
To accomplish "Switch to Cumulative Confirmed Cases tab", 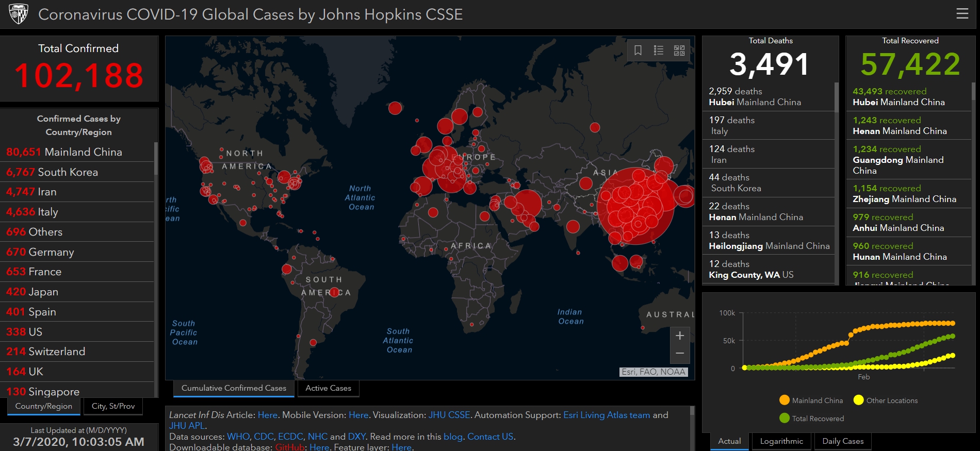I will (234, 388).
